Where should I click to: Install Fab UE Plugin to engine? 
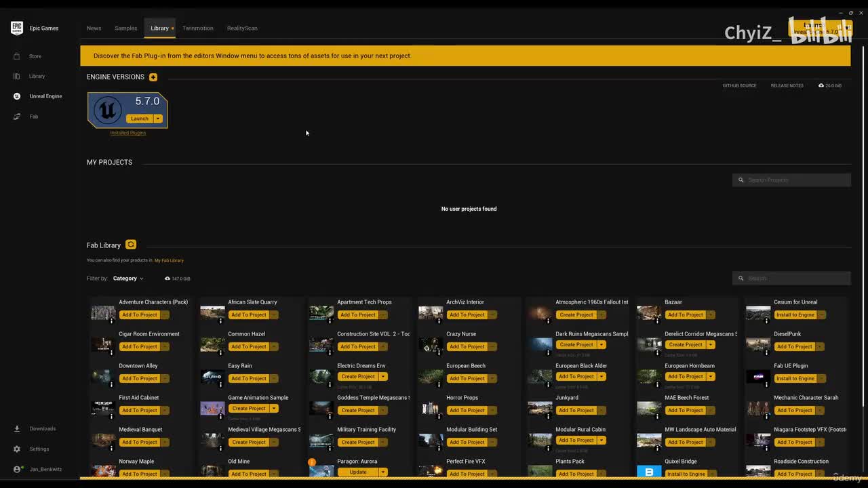click(795, 379)
